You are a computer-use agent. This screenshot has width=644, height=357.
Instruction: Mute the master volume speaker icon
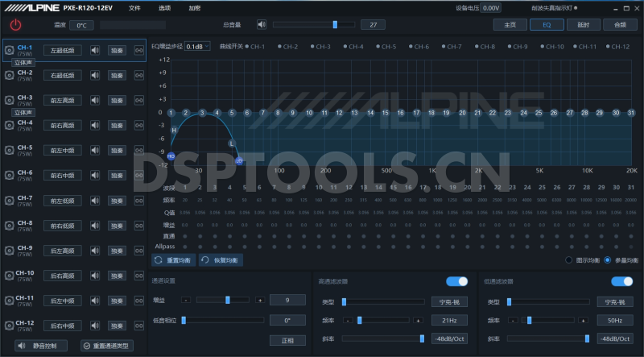tap(262, 25)
